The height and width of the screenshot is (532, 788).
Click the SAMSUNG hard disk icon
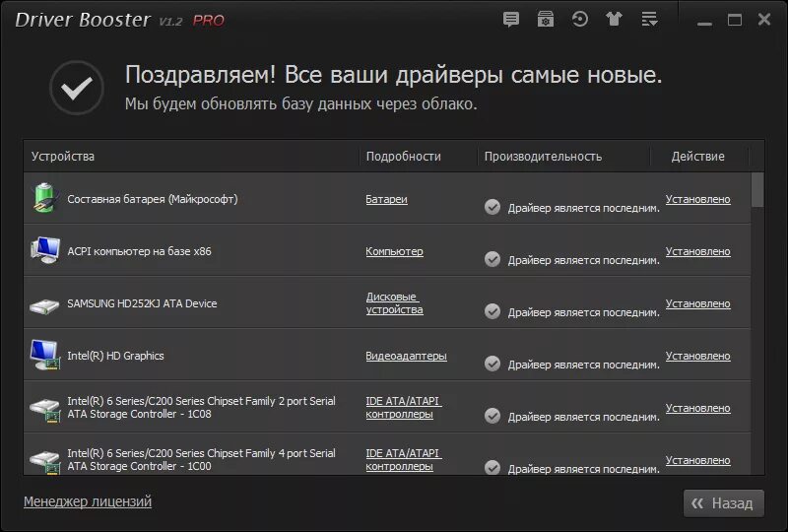pyautogui.click(x=44, y=305)
